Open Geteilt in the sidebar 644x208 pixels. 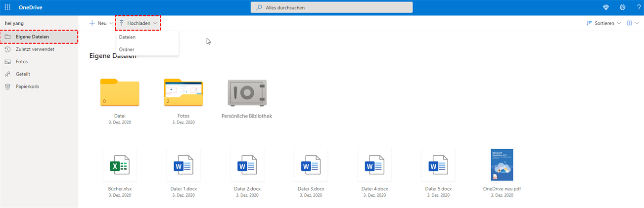click(24, 74)
